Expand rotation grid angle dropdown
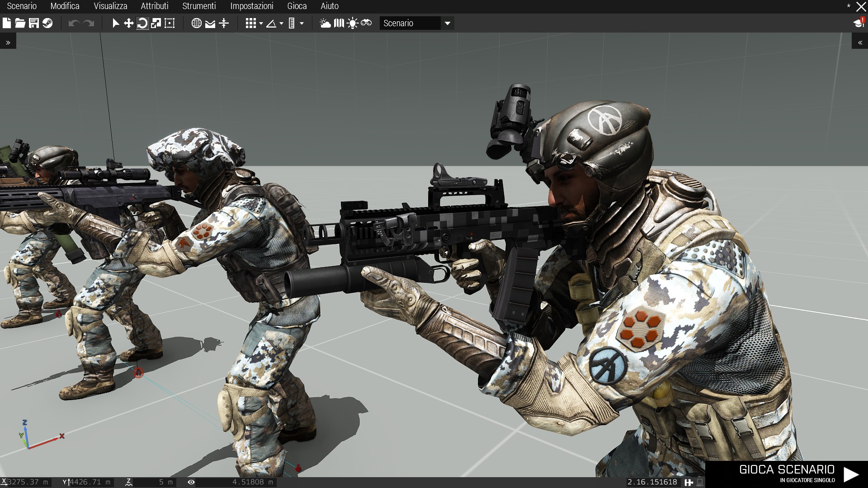The width and height of the screenshot is (868, 488). [281, 23]
